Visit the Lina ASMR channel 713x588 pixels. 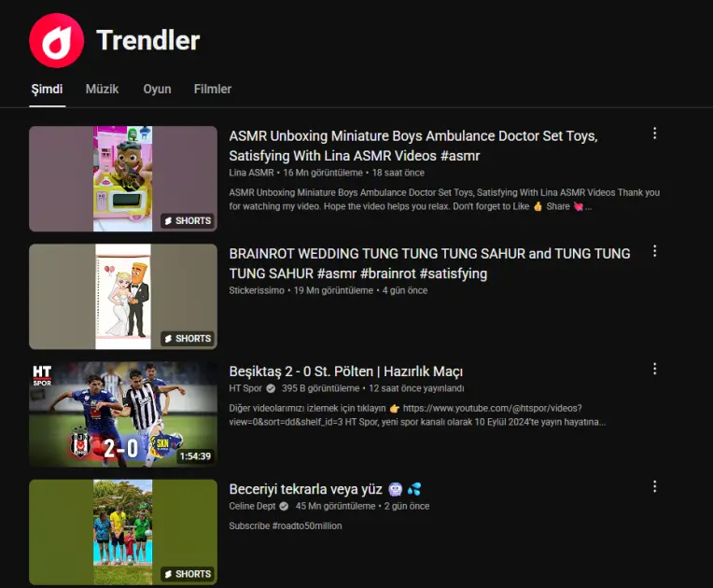(251, 173)
